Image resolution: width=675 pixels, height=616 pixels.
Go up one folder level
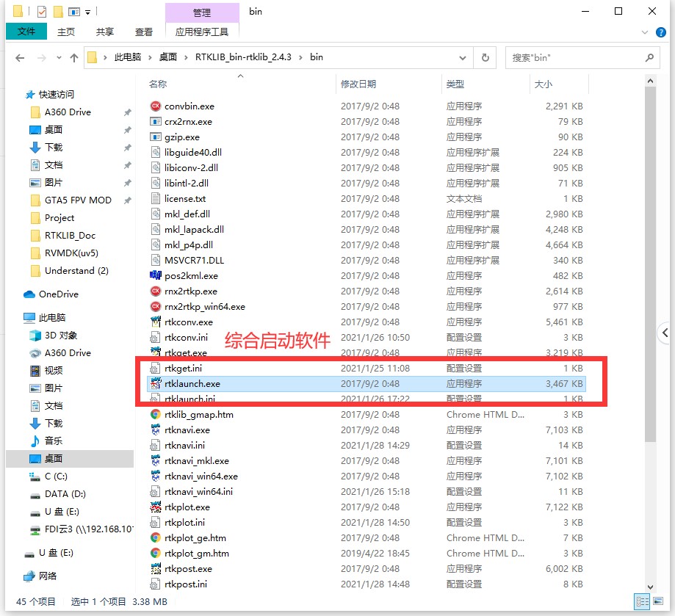(74, 58)
